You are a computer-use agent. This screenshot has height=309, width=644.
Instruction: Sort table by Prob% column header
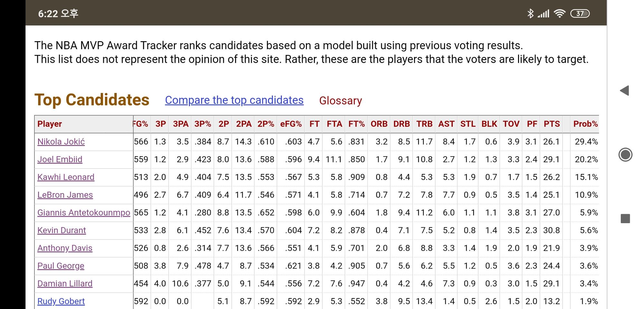tap(585, 124)
